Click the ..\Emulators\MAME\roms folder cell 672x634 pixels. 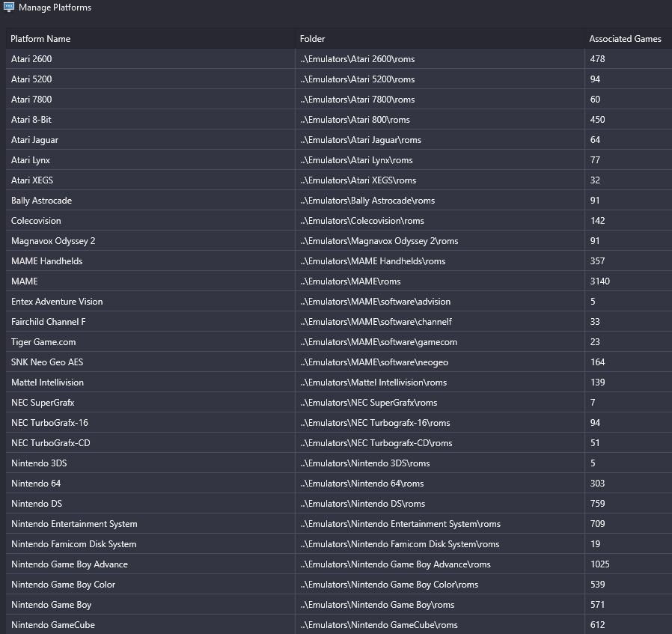(440, 281)
